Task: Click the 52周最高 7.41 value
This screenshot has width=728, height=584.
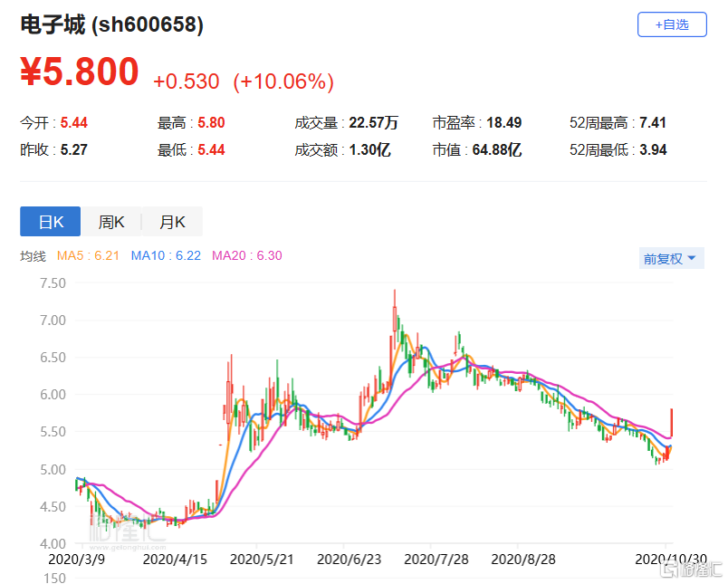Action: [652, 122]
